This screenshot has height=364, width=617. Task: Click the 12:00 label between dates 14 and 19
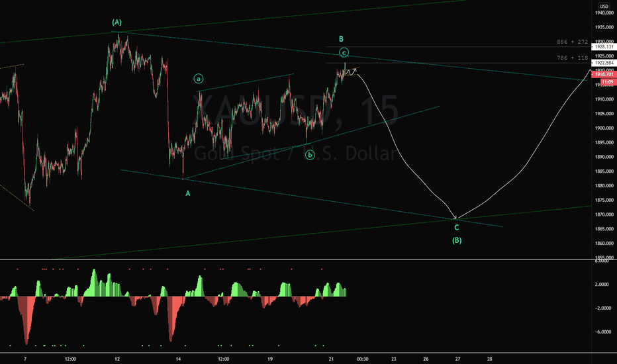tap(224, 359)
